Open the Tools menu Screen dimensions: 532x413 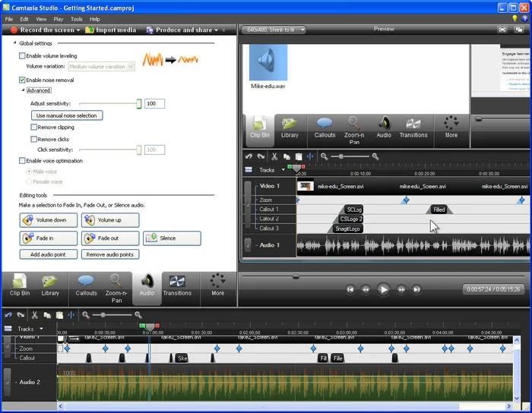pos(76,19)
